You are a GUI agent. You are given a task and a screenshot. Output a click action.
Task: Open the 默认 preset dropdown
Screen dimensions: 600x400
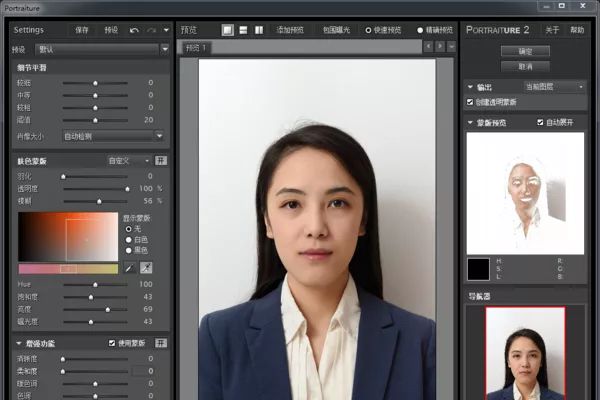[x=102, y=49]
